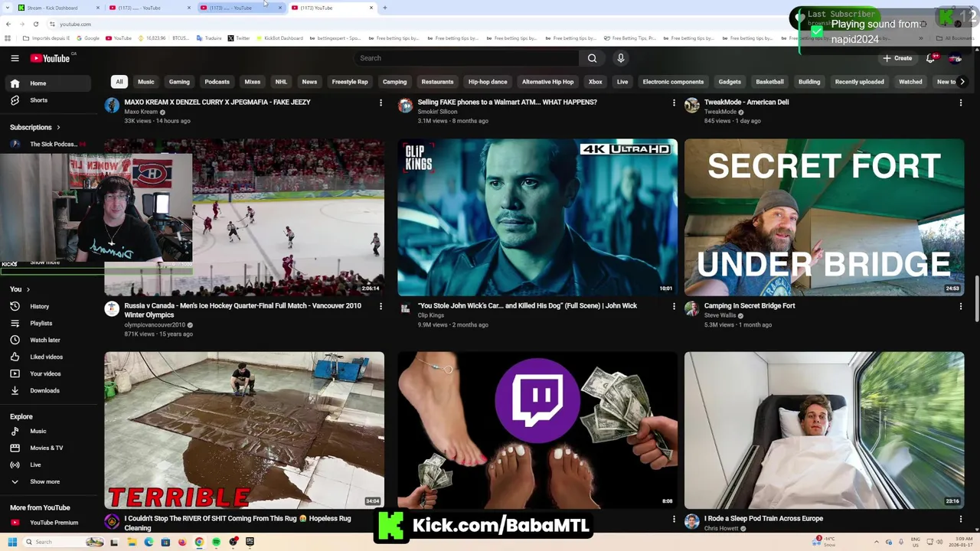Open the Steve Wallis channel link

(720, 315)
